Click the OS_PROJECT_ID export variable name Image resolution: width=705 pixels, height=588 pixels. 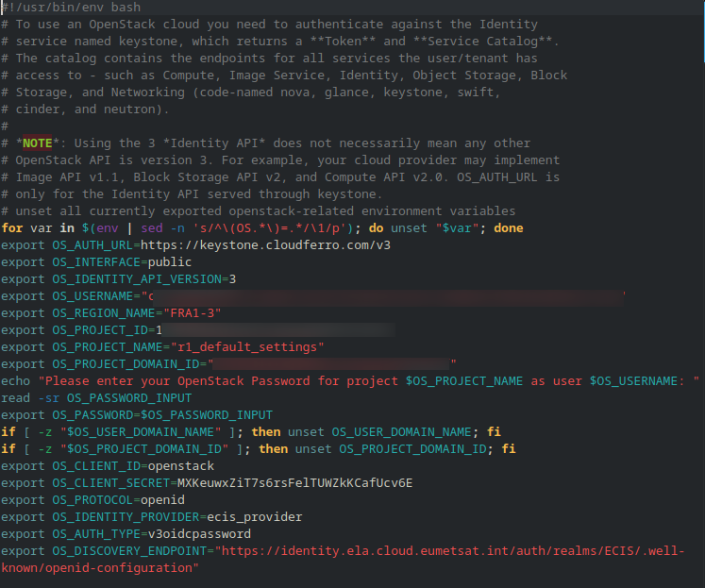(x=100, y=330)
